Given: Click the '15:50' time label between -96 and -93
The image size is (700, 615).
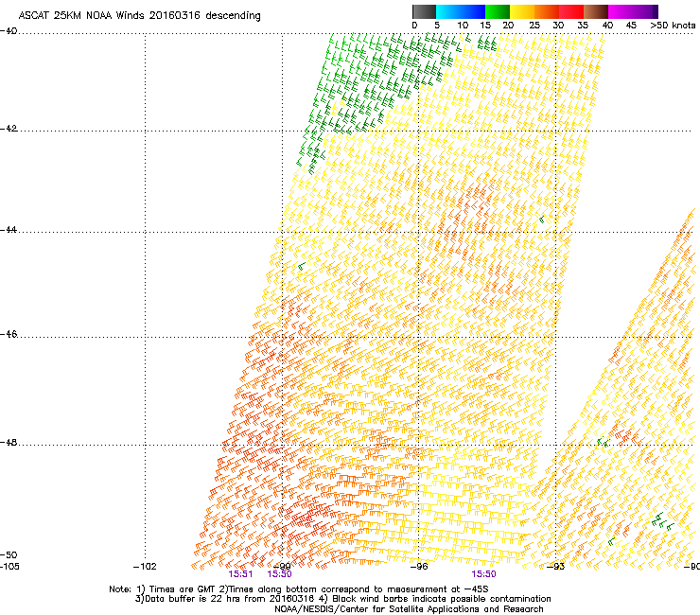Looking at the screenshot, I should [484, 574].
